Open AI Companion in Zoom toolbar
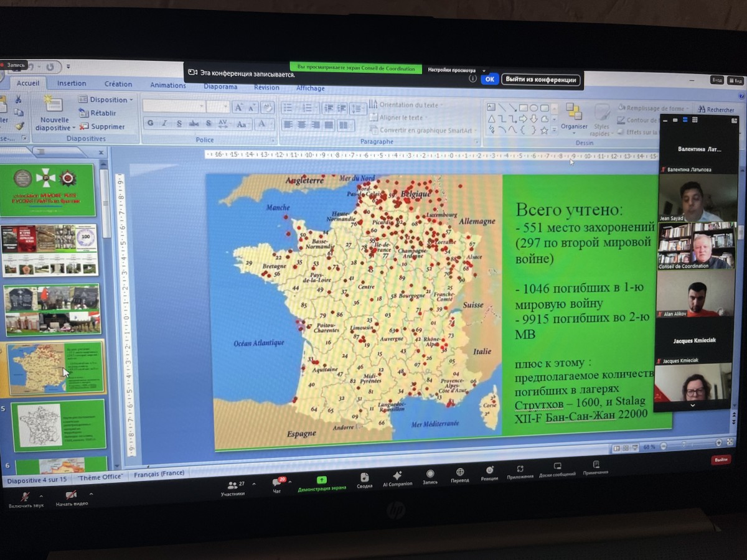The width and height of the screenshot is (747, 560). click(x=397, y=476)
